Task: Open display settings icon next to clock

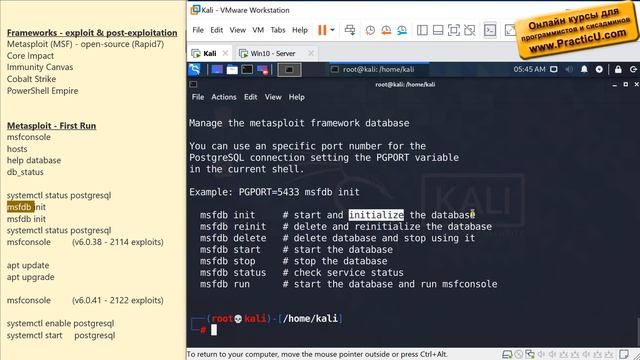Action: click(x=554, y=69)
